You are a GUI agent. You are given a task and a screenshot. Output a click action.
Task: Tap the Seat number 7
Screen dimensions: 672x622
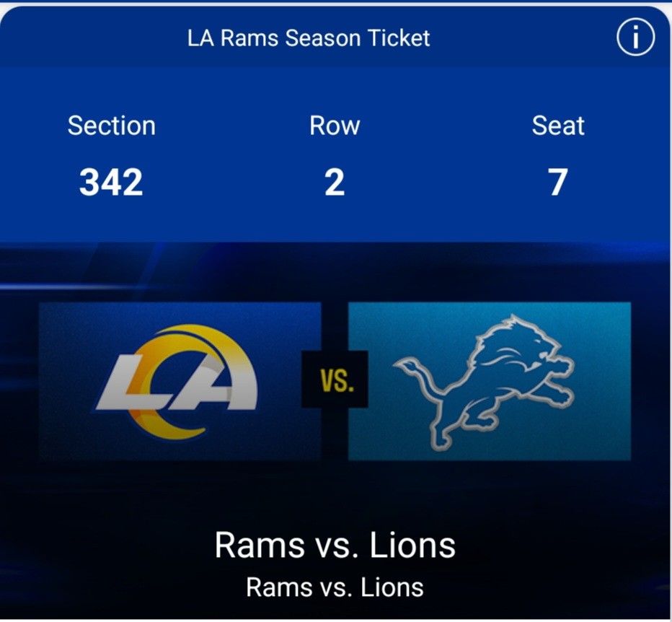click(559, 183)
